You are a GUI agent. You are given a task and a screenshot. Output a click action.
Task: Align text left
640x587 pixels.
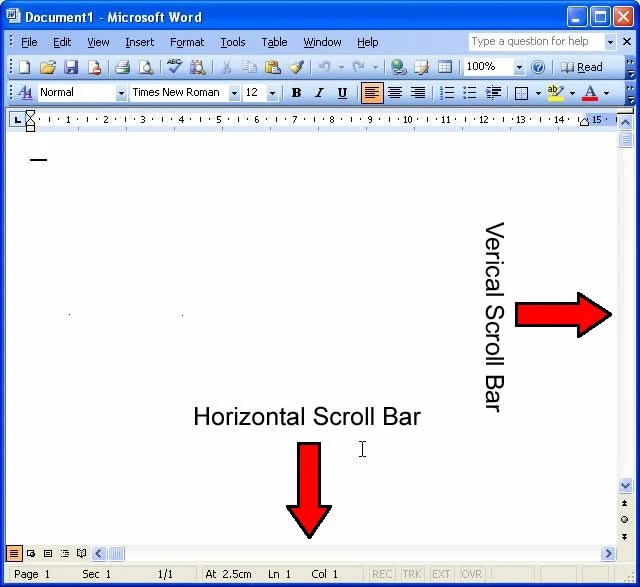(372, 93)
